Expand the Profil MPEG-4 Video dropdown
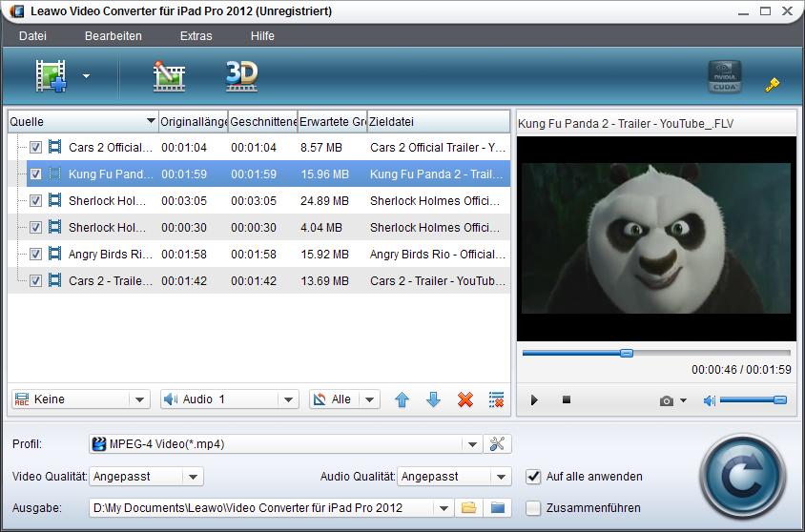The width and height of the screenshot is (805, 532). (x=472, y=444)
